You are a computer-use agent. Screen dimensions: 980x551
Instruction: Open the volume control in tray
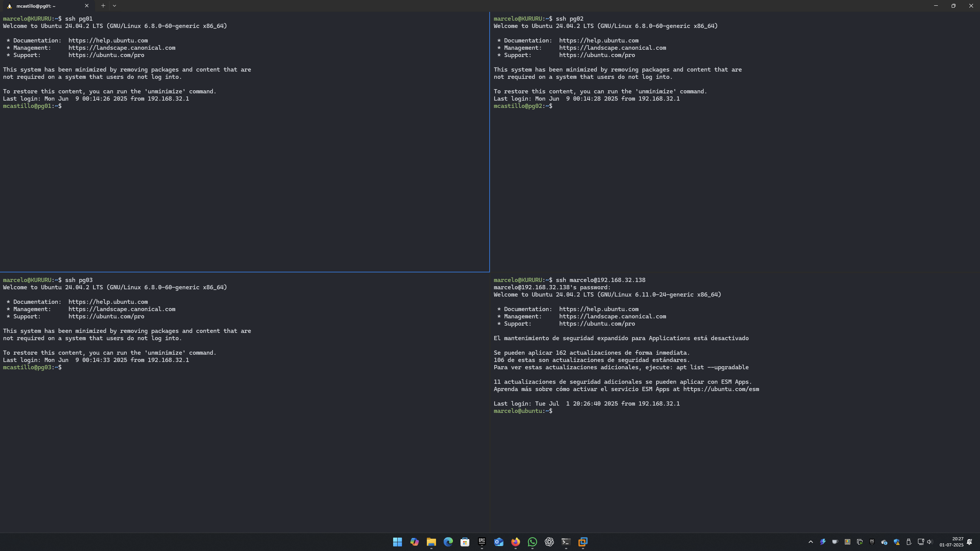coord(930,542)
